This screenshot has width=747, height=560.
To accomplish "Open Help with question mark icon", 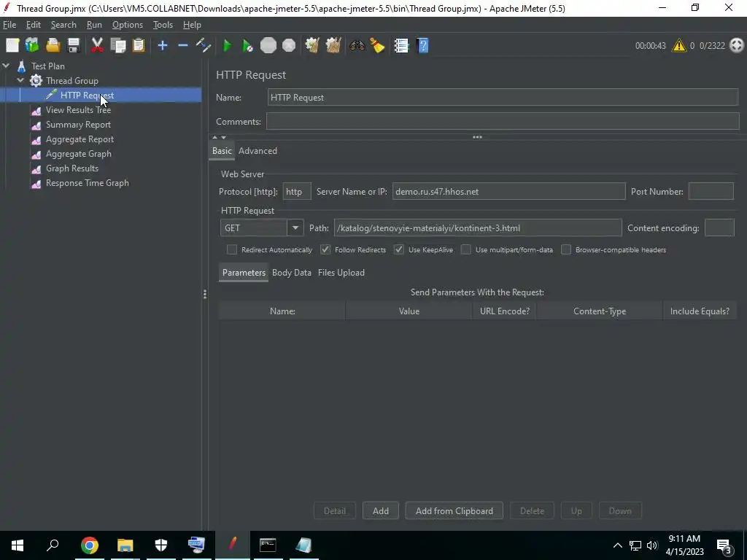I will pyautogui.click(x=422, y=45).
